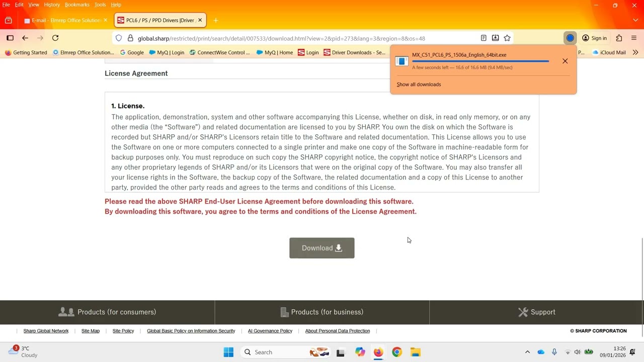
Task: Open weather widget 3°C Cloudy
Action: coord(23,352)
